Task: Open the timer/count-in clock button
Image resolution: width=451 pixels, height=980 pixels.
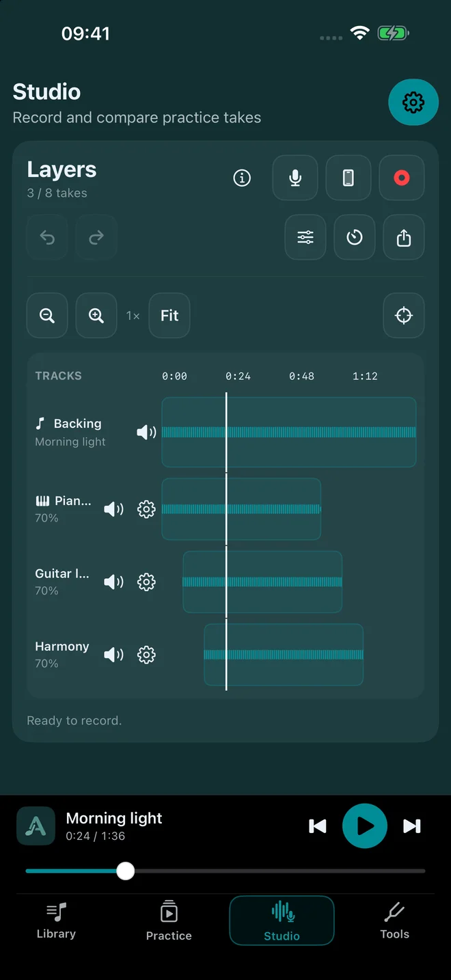Action: click(355, 237)
